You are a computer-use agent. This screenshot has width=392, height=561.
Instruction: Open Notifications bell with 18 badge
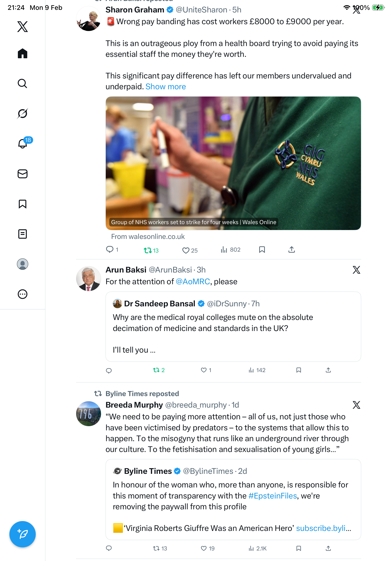pos(23,144)
